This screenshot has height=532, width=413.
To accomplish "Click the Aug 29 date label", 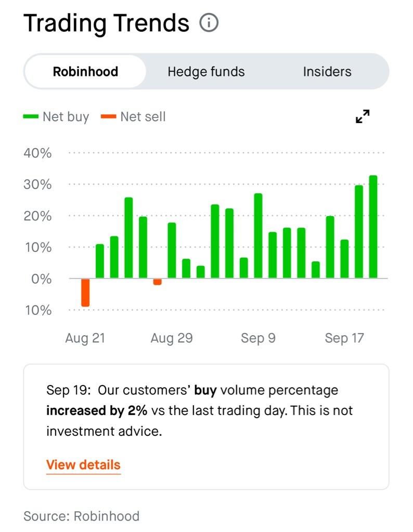I will click(x=172, y=338).
